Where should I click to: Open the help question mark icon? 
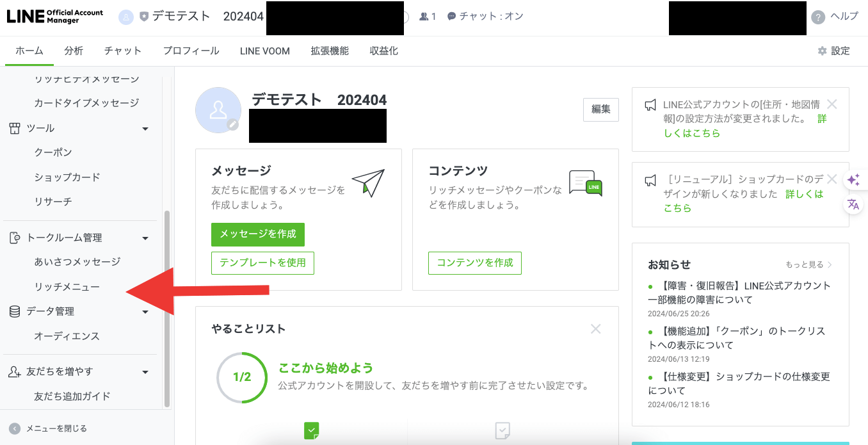(818, 17)
